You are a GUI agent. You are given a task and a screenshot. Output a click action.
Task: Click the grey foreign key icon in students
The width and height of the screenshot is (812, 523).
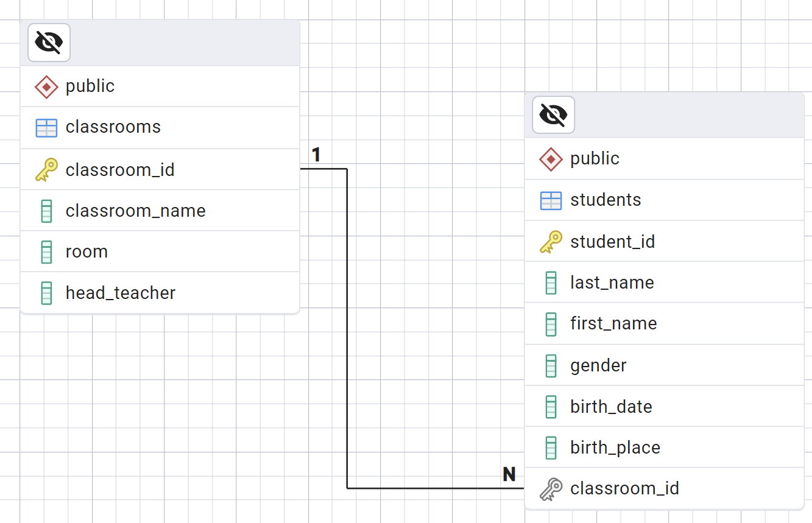tap(551, 489)
